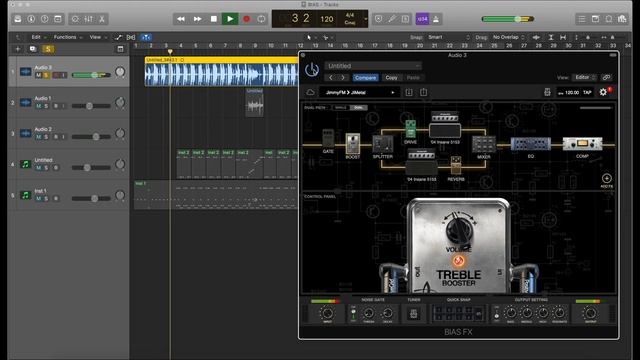Toggle Cycle mode
640x360 pixels.
pos(261,19)
